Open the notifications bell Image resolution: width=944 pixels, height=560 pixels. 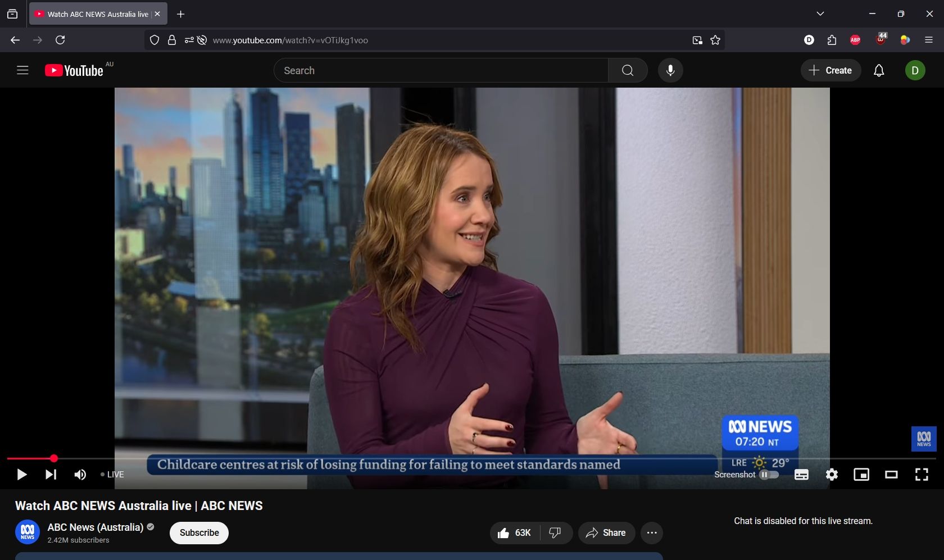879,70
